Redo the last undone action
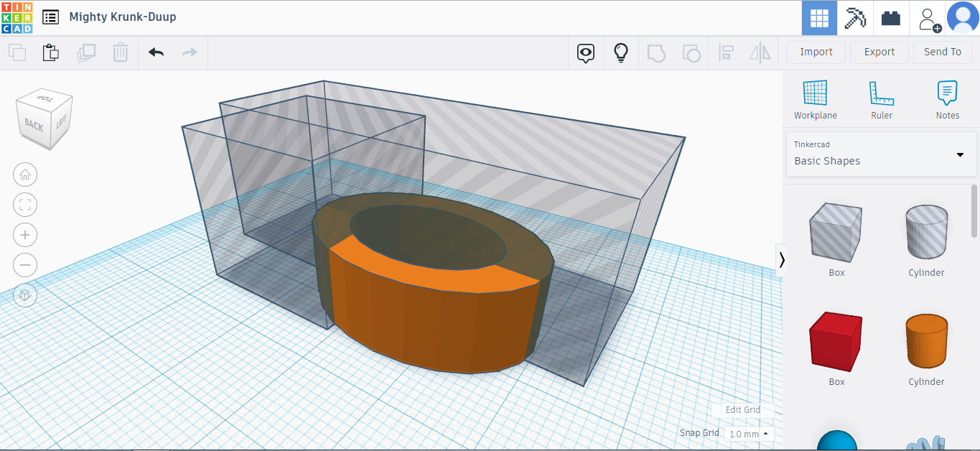The width and height of the screenshot is (980, 451). [x=190, y=52]
